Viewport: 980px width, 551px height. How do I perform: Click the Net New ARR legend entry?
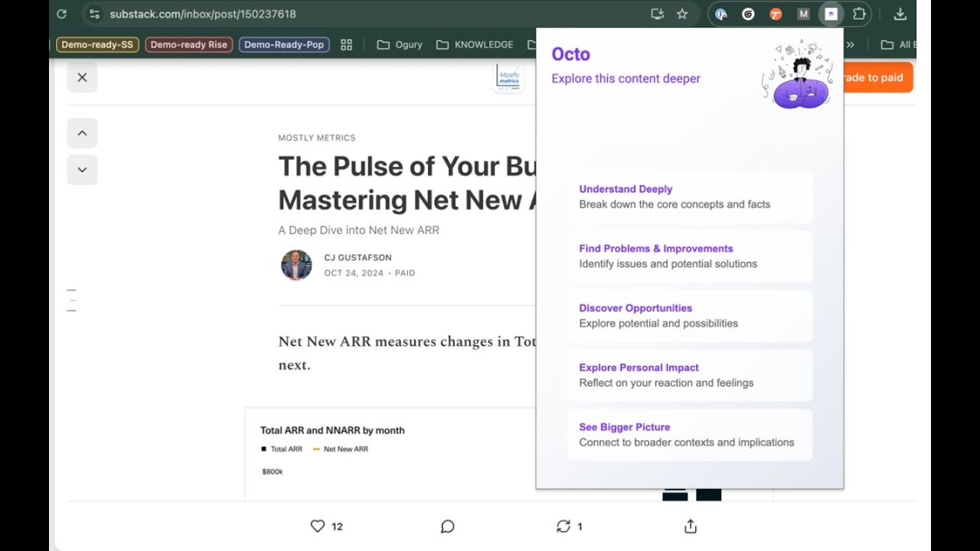tap(341, 449)
